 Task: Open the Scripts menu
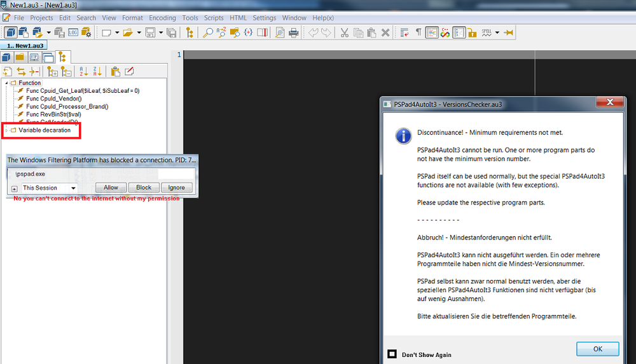pos(214,18)
